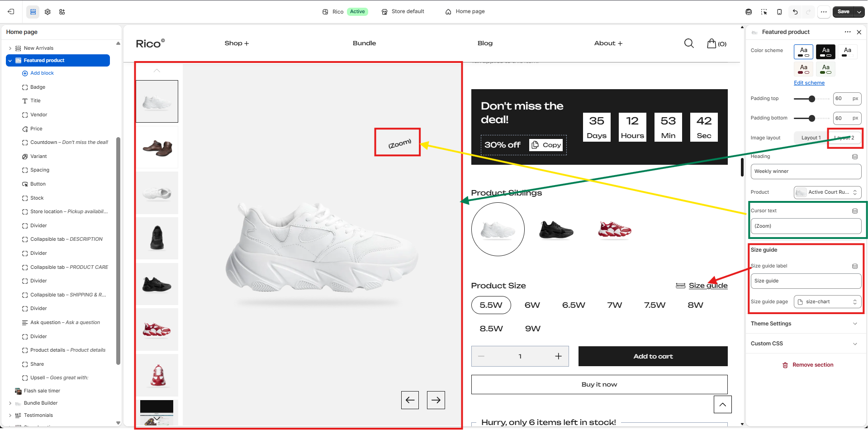Viewport: 868px width, 430px height.
Task: Open the Save button dropdown arrow
Action: coord(859,12)
